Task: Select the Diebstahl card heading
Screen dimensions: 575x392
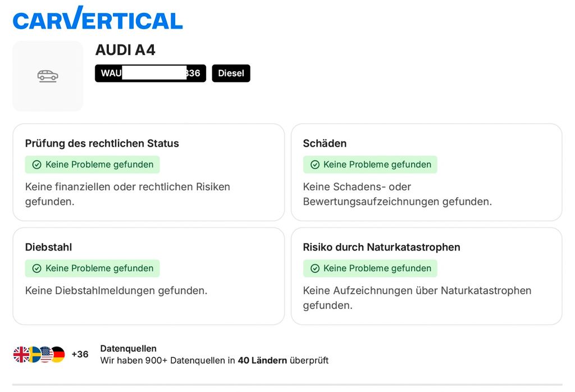Action: point(49,247)
